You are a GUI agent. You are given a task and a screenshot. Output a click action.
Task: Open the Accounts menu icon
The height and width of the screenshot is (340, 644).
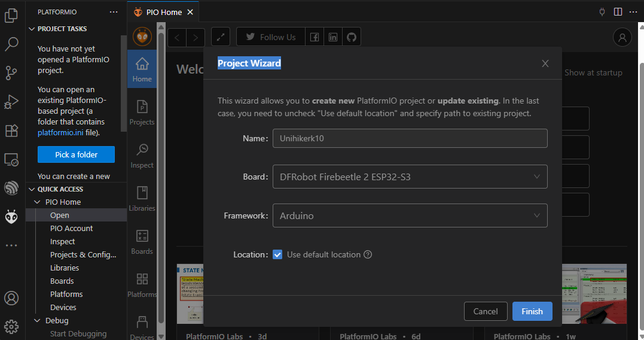pos(11,298)
